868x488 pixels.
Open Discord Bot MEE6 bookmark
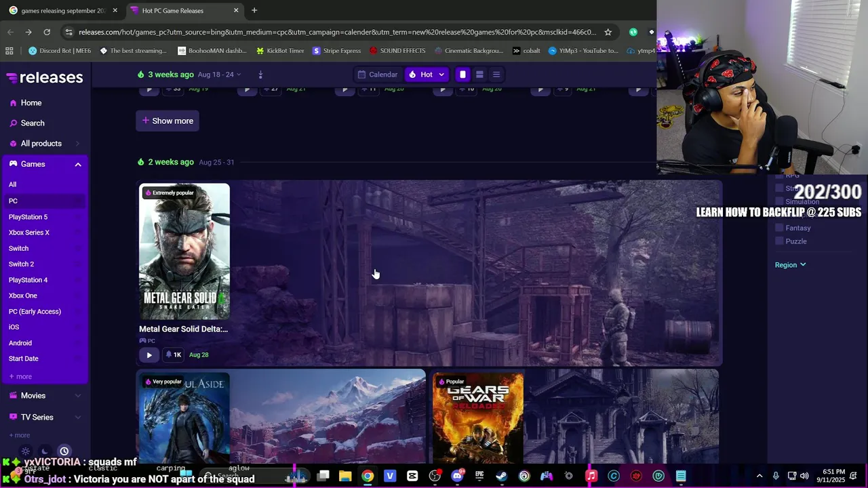pyautogui.click(x=60, y=50)
